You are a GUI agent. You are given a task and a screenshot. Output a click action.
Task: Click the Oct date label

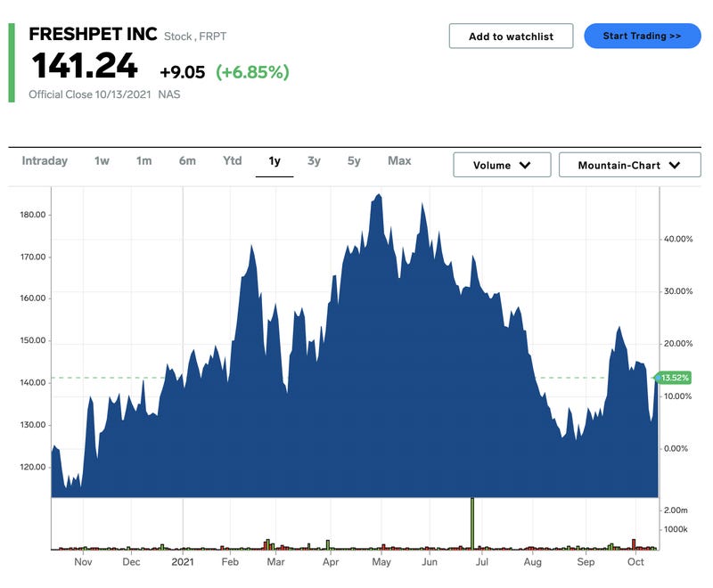click(635, 562)
